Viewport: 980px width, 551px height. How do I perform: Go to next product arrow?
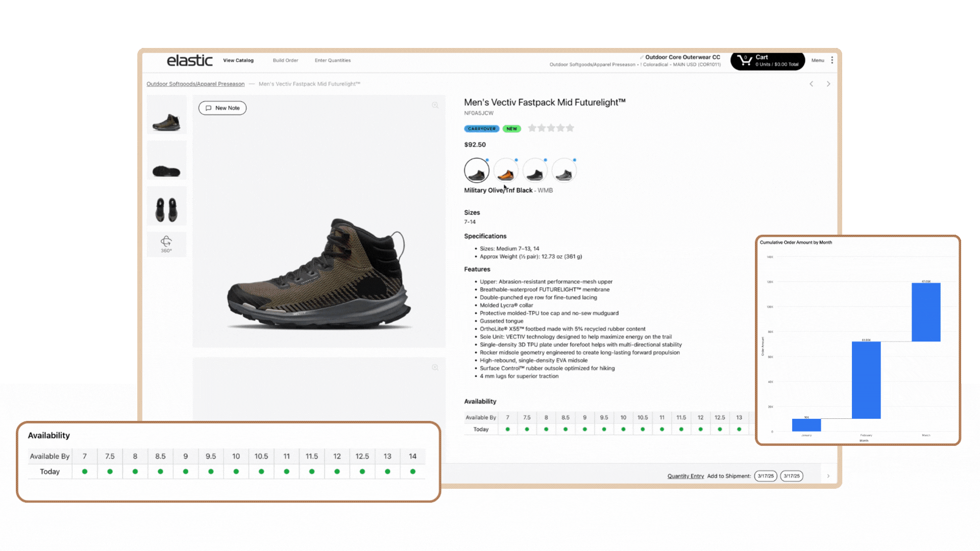tap(828, 84)
